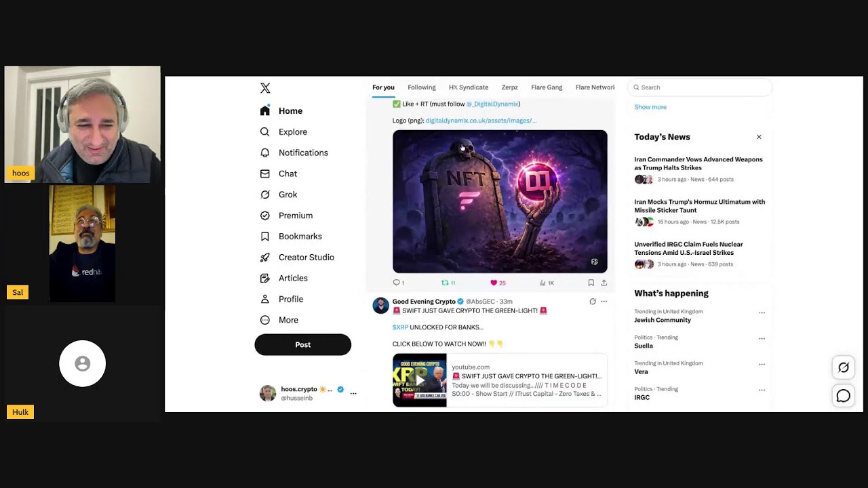This screenshot has width=868, height=488.
Task: Select the For you tab
Action: [x=383, y=87]
